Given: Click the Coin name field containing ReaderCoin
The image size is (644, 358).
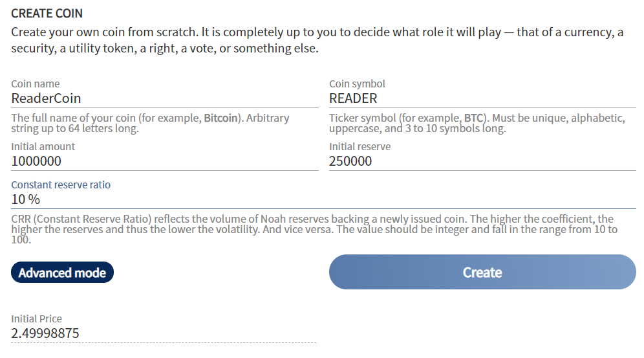Looking at the screenshot, I should (x=164, y=98).
